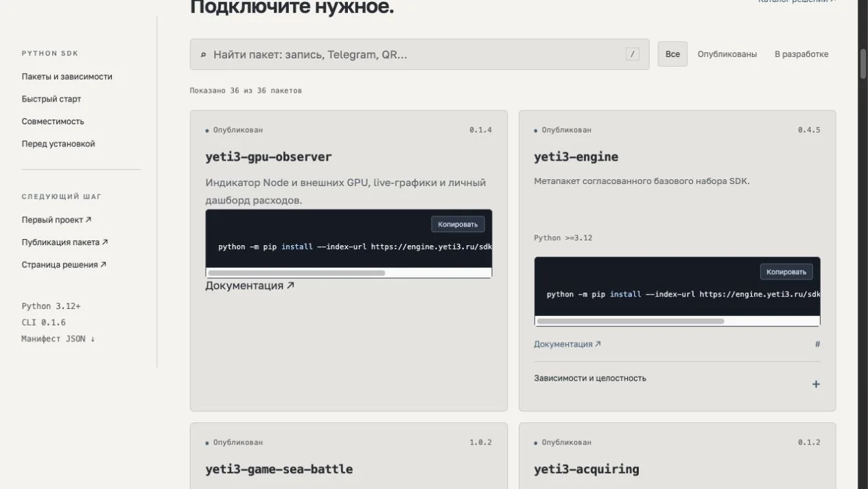868x489 pixels.
Task: Click the Python >=3.12 requirement text
Action: [x=563, y=238]
